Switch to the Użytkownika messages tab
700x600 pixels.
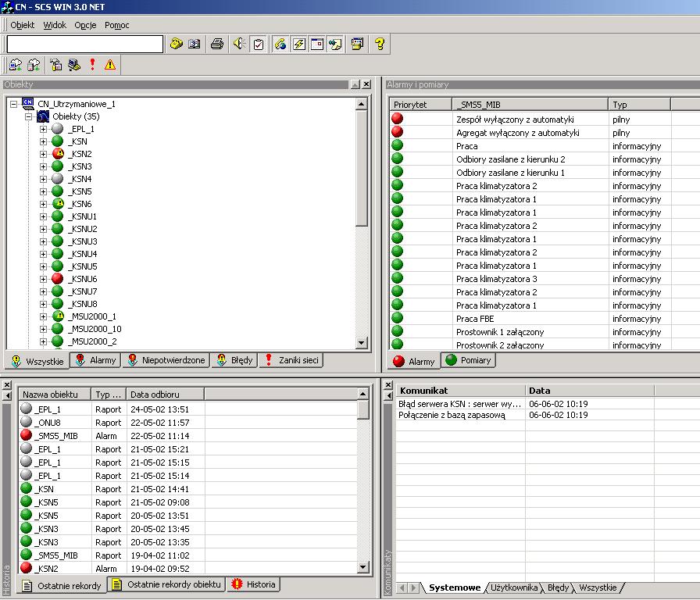pos(514,587)
